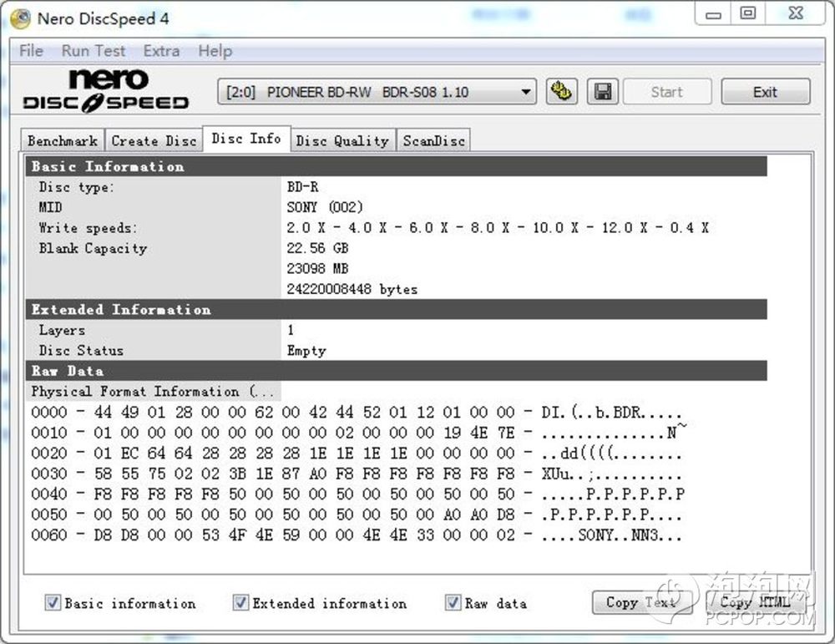Switch to the Disc Quality tab
This screenshot has height=644, width=835.
click(342, 140)
